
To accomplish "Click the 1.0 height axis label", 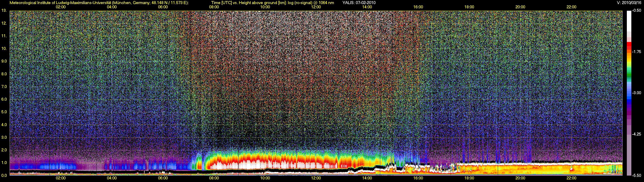I will 4,163.
